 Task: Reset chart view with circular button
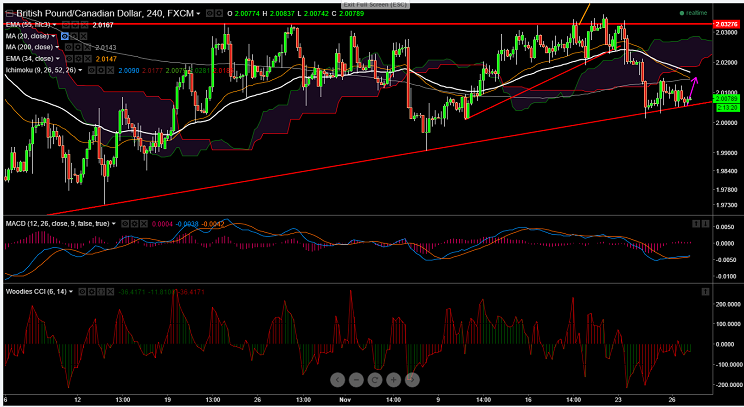[375, 379]
